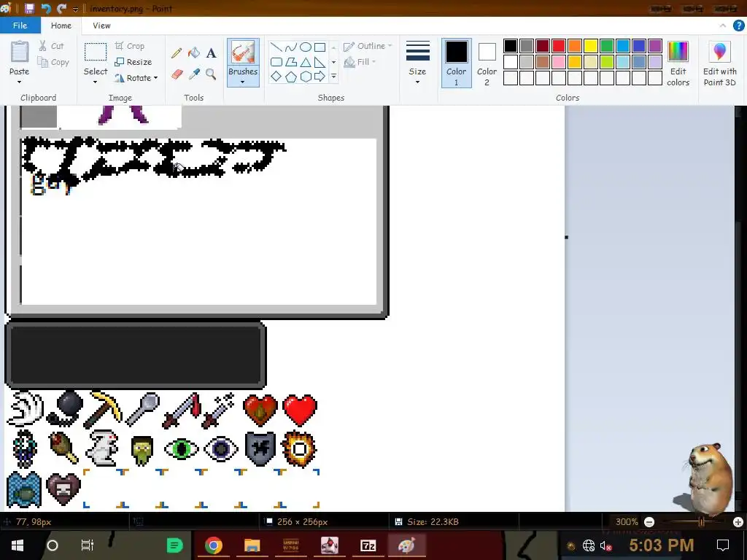Click the Cut button
This screenshot has width=747, height=560.
click(52, 46)
